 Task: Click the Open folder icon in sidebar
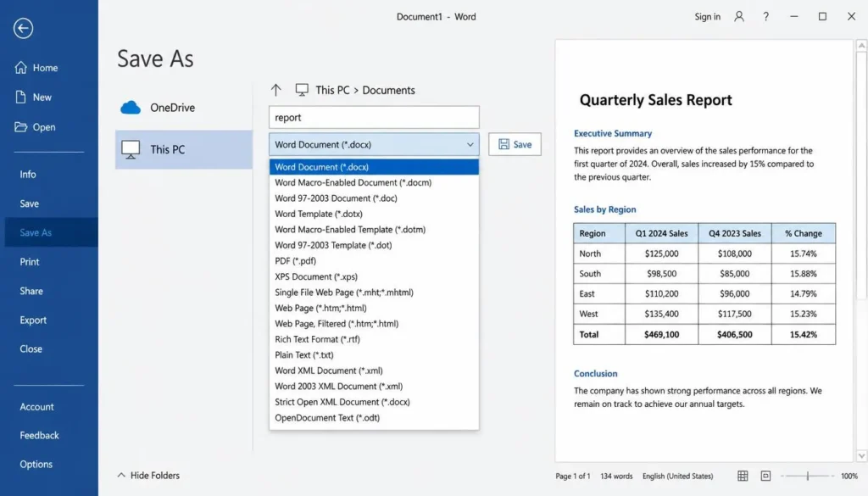(x=21, y=127)
